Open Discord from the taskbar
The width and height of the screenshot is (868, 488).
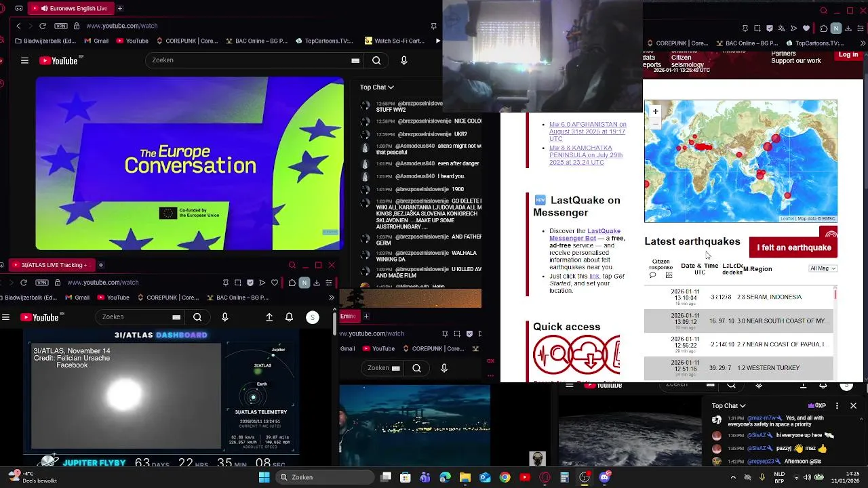pyautogui.click(x=604, y=477)
